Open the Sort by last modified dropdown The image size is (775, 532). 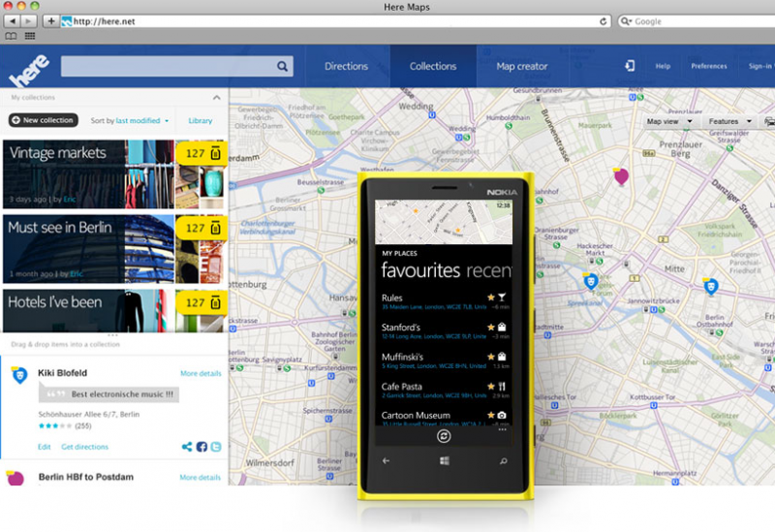(130, 120)
